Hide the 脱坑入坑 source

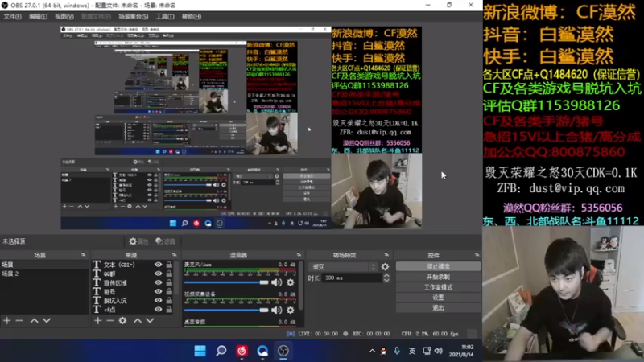158,301
